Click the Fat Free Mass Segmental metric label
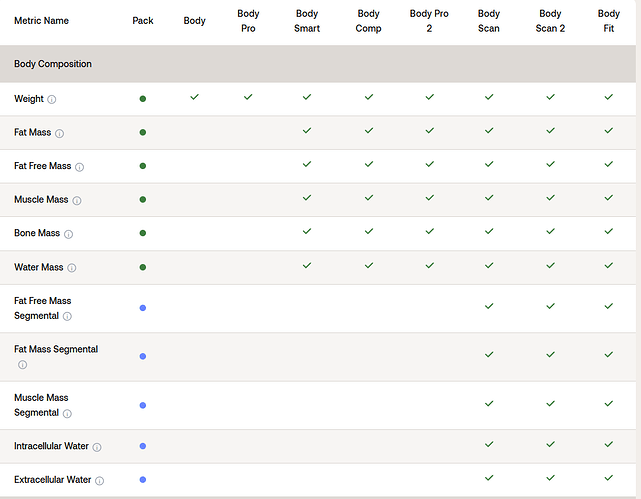Screen dimensions: 641x499 point(43,308)
